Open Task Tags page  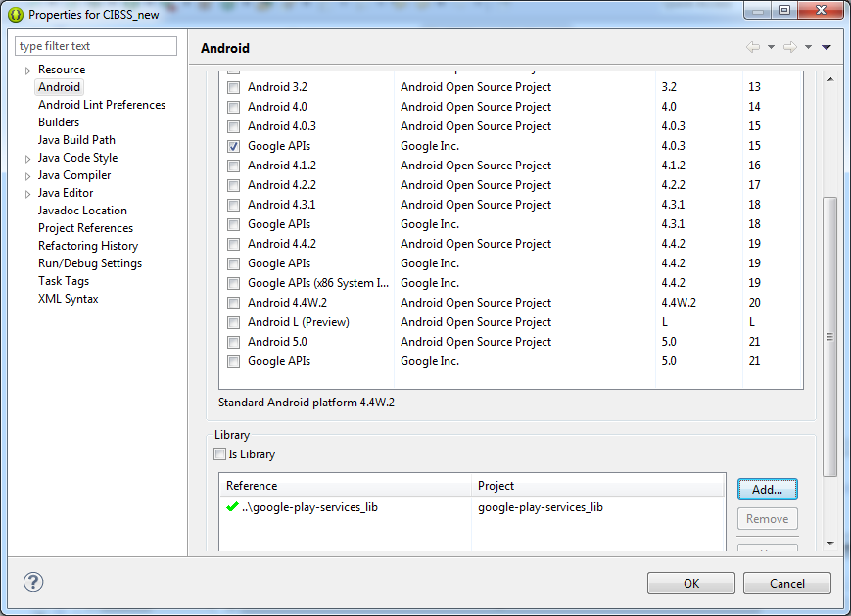pyautogui.click(x=64, y=281)
